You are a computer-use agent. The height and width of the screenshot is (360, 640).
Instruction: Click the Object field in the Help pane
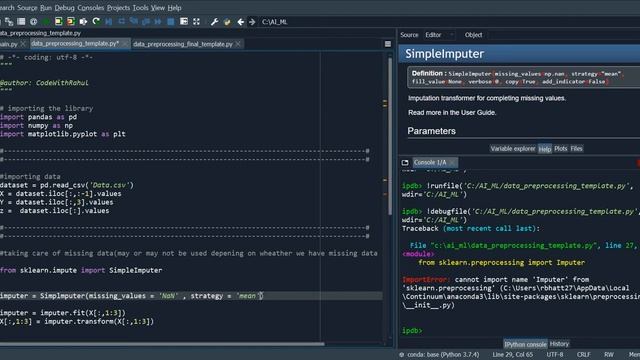[x=565, y=35]
